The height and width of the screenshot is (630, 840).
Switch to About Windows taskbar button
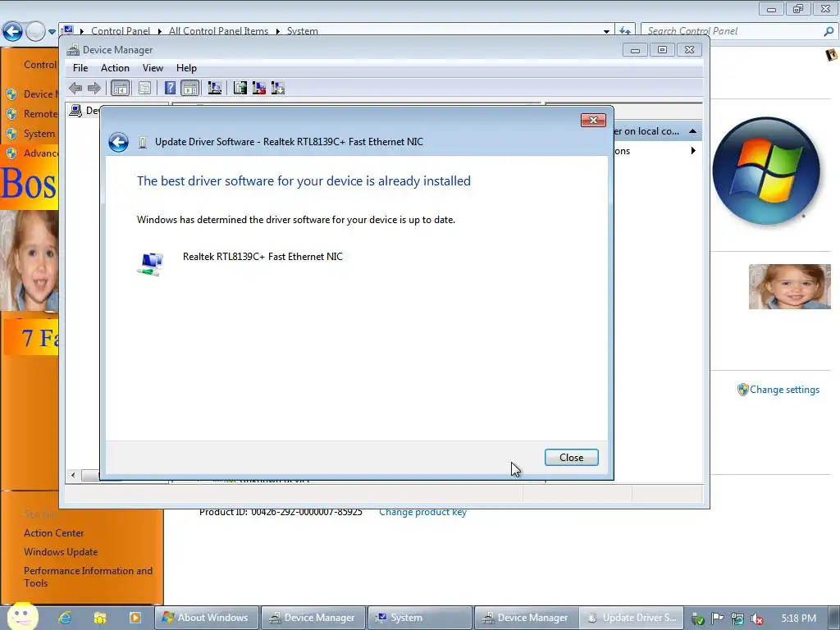tap(206, 618)
